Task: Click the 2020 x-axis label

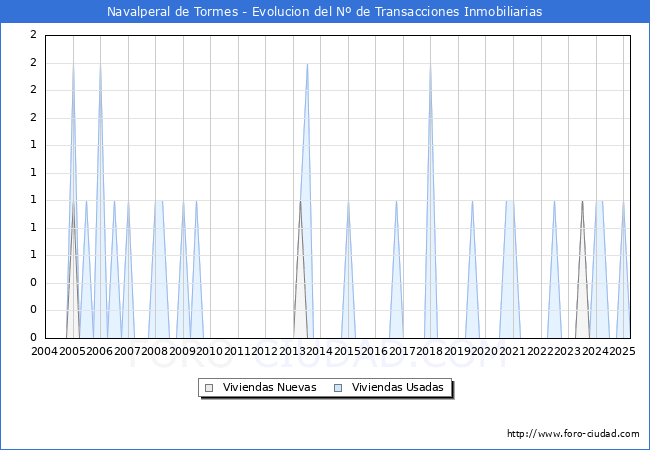Action: click(485, 351)
